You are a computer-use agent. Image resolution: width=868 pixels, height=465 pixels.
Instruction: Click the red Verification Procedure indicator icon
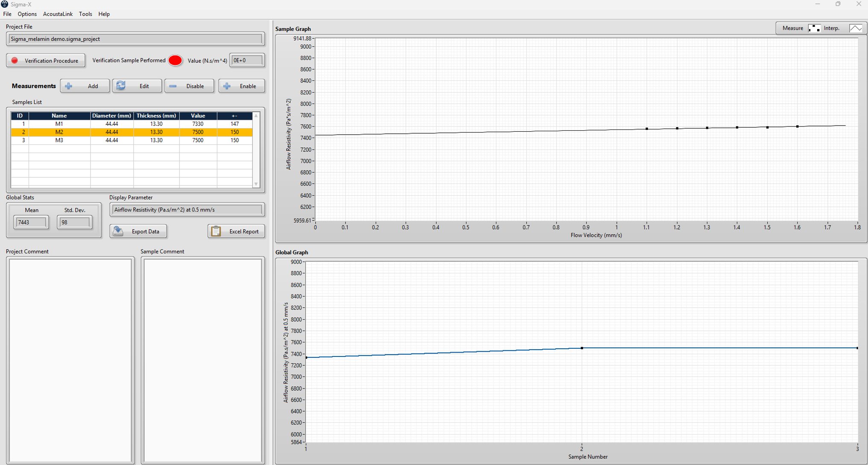pyautogui.click(x=15, y=60)
